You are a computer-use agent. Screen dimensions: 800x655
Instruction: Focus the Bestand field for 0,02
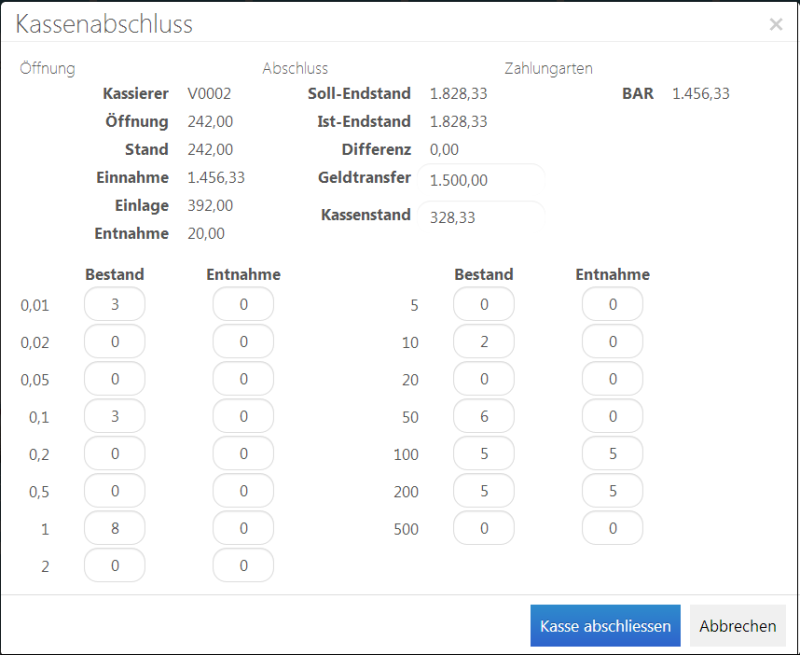115,341
